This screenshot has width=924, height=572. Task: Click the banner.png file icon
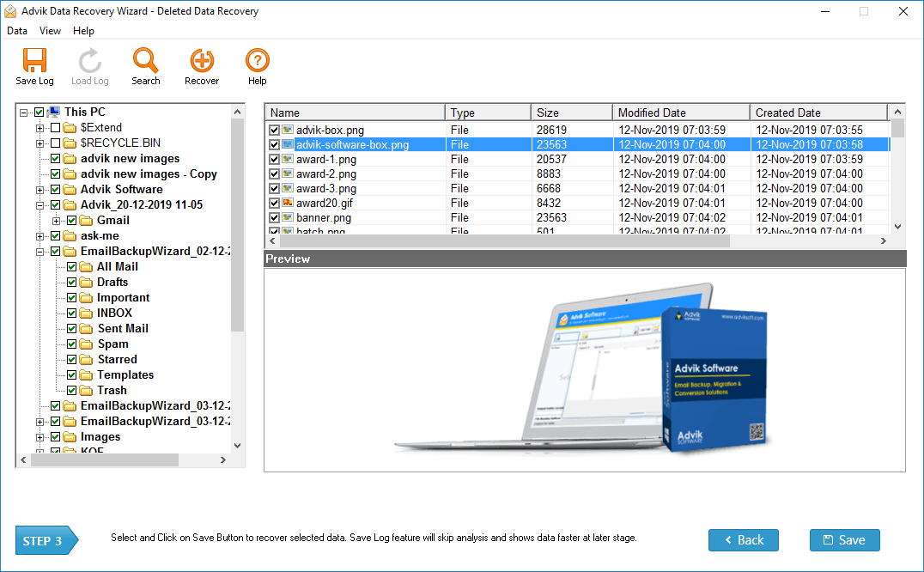pos(288,217)
